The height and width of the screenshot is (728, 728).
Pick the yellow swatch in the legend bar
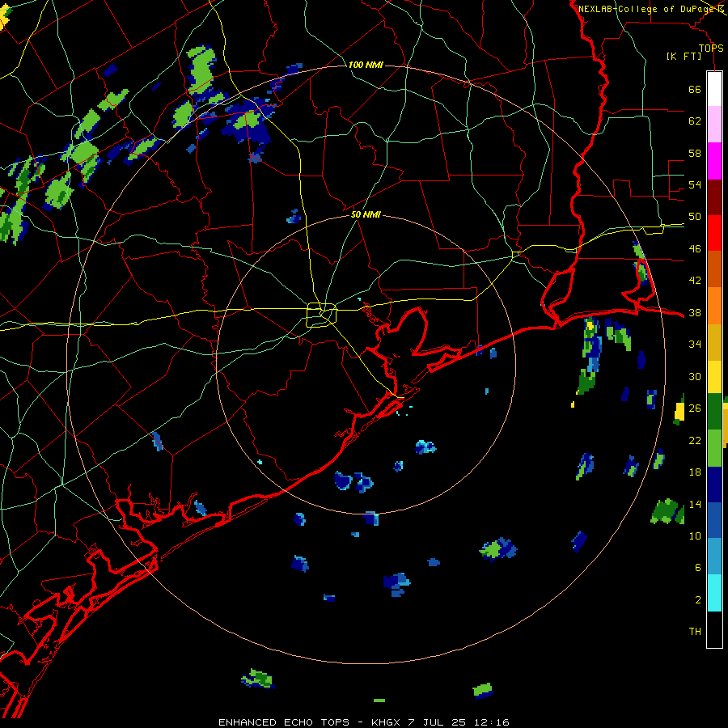tap(714, 376)
